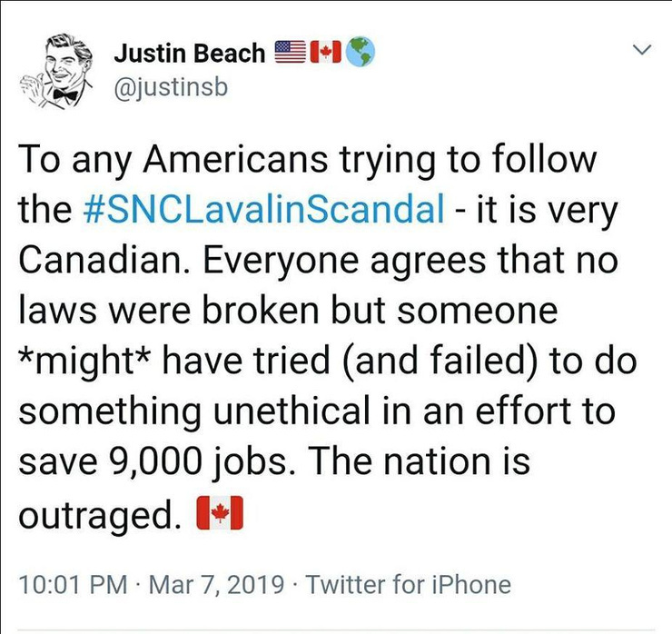Image resolution: width=672 pixels, height=634 pixels.
Task: Click the Mar 7, 2019 date
Action: coord(214,584)
